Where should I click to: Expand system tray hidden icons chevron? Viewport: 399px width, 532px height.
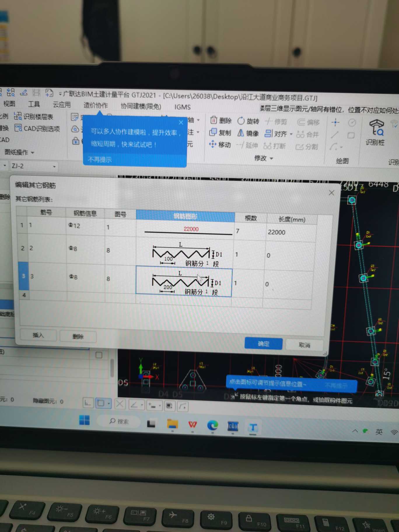[x=355, y=431]
